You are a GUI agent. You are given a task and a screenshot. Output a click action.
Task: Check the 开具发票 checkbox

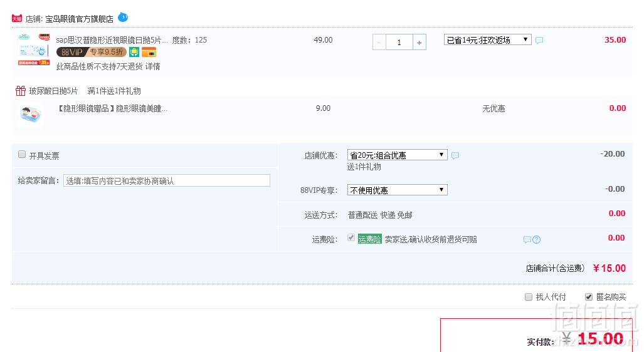coord(22,154)
